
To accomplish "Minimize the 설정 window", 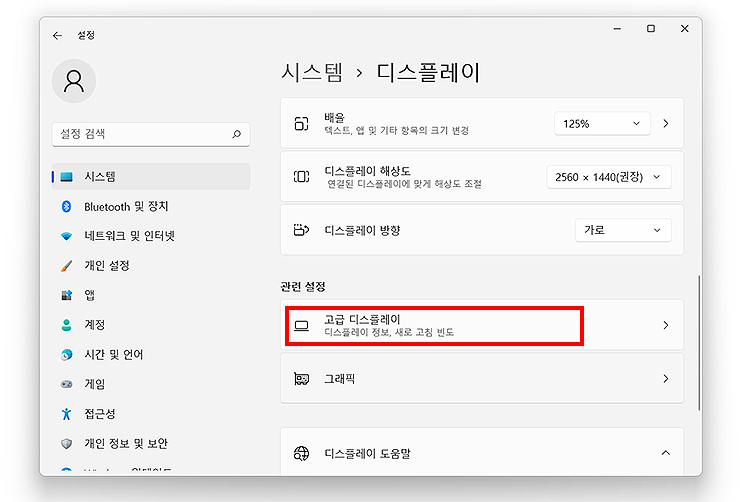I will [617, 29].
